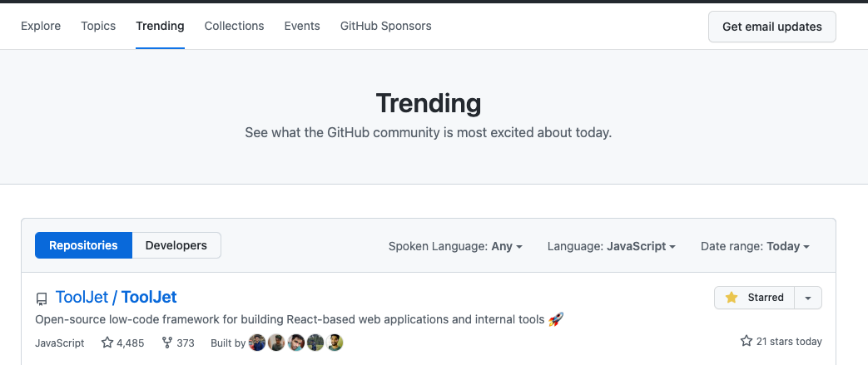Open the ToolJet / ToolJet repository link
Screen dimensions: 868x365
117,297
